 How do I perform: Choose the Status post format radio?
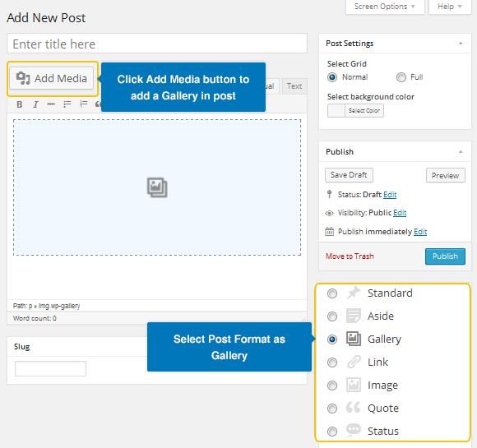tap(332, 432)
